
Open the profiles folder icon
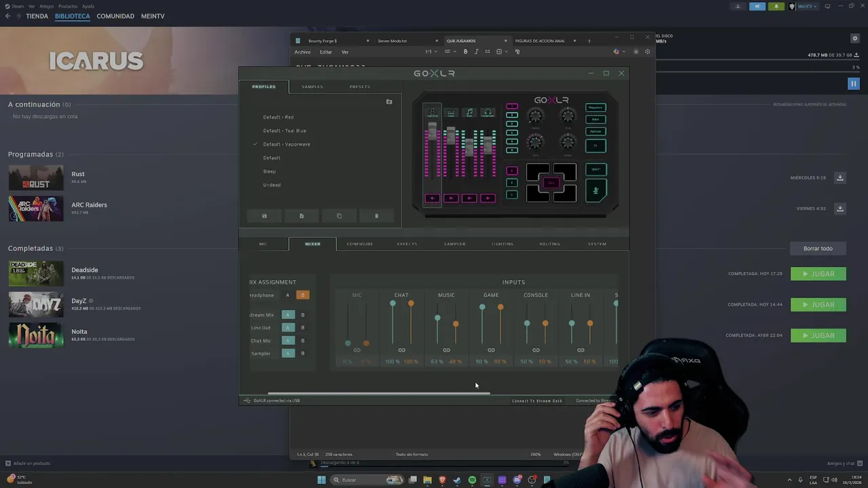pyautogui.click(x=389, y=102)
